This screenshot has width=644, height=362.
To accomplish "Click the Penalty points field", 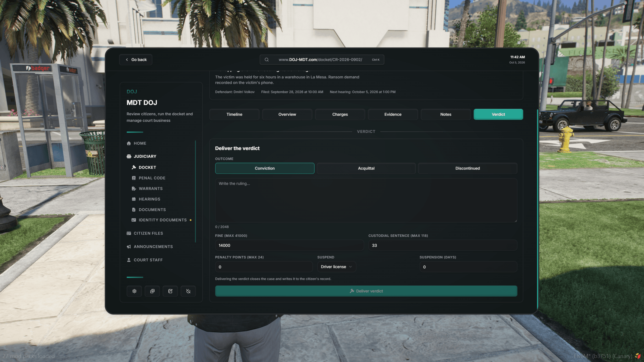I will point(264,267).
